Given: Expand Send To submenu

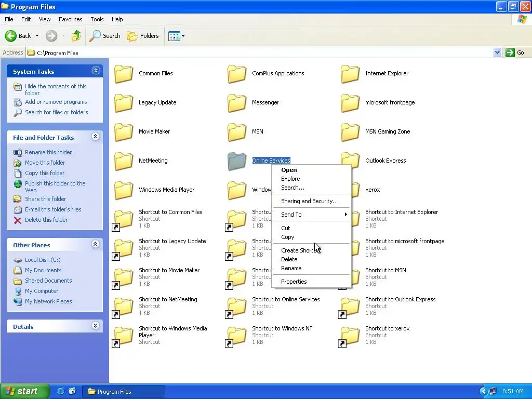Looking at the screenshot, I should [312, 215].
